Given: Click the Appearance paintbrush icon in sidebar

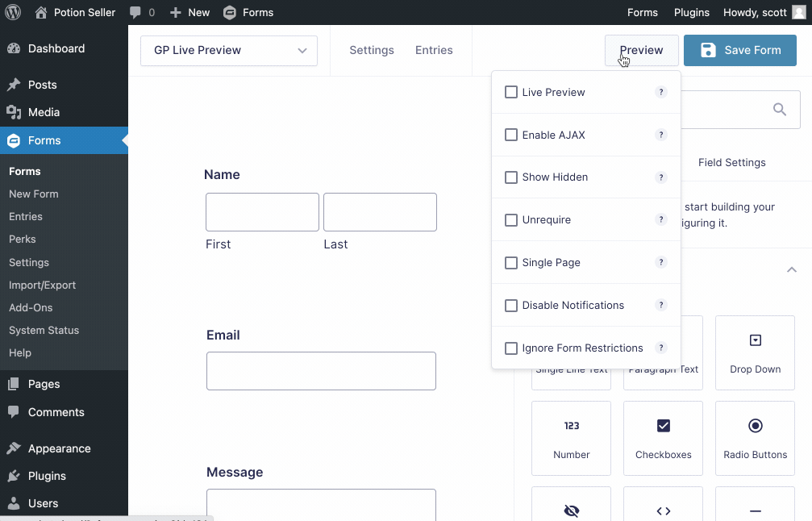Looking at the screenshot, I should 14,448.
